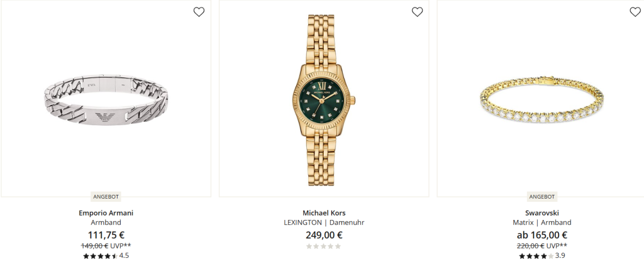644x264 pixels.
Task: Open the Michael Kors brand link
Action: 324,213
